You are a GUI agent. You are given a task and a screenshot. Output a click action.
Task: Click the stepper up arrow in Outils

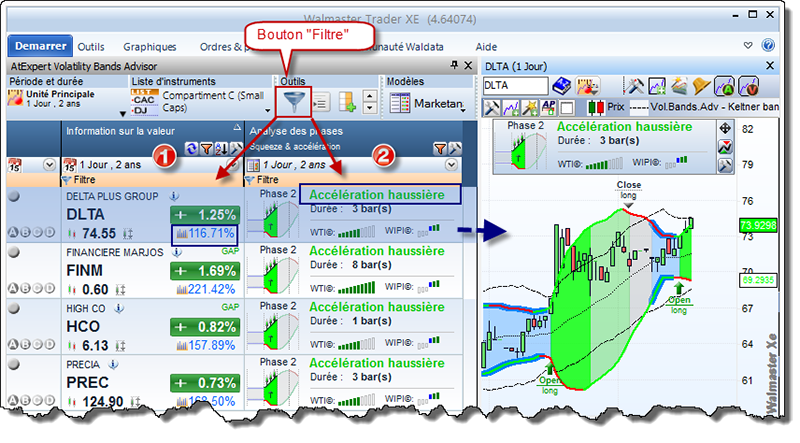[369, 96]
